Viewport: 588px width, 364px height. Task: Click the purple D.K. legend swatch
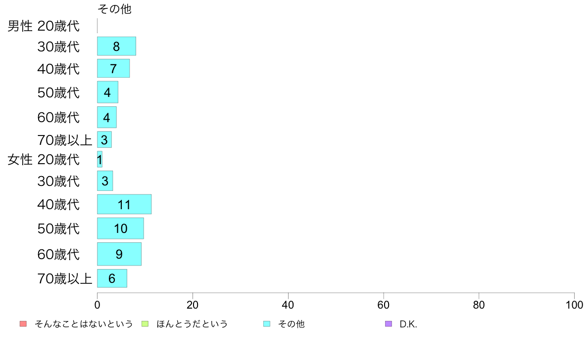[389, 324]
